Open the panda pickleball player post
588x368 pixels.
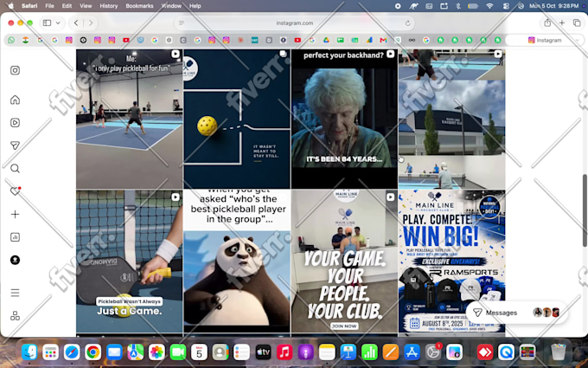click(237, 261)
